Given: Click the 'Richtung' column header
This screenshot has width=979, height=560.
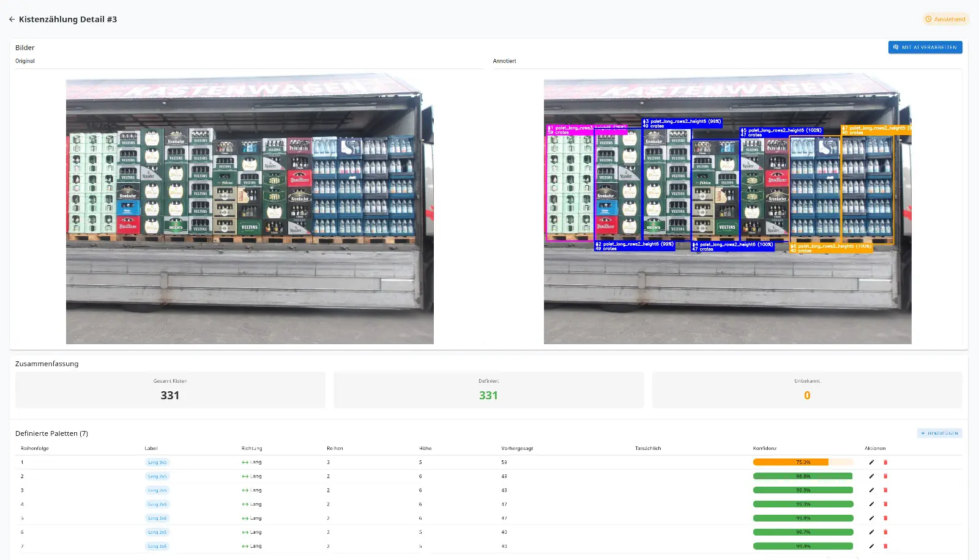Looking at the screenshot, I should pos(251,448).
